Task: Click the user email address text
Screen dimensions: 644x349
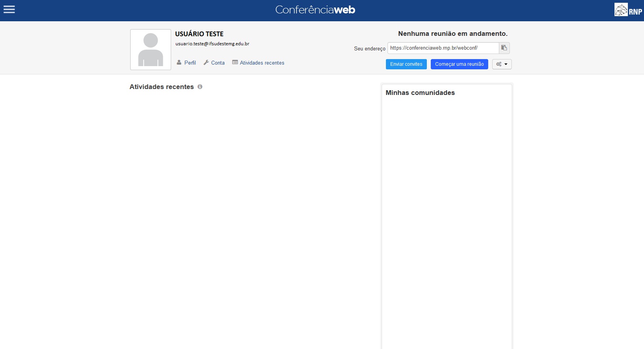Action: pyautogui.click(x=212, y=44)
